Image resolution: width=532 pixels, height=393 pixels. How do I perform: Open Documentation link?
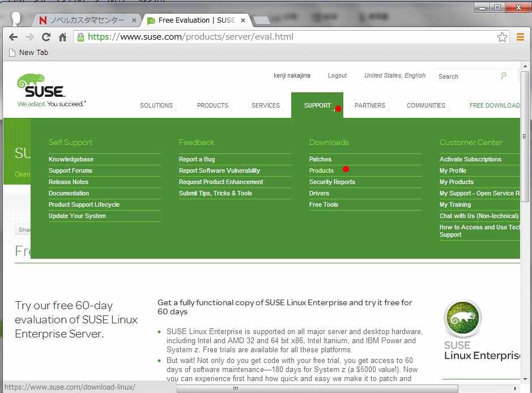(69, 193)
